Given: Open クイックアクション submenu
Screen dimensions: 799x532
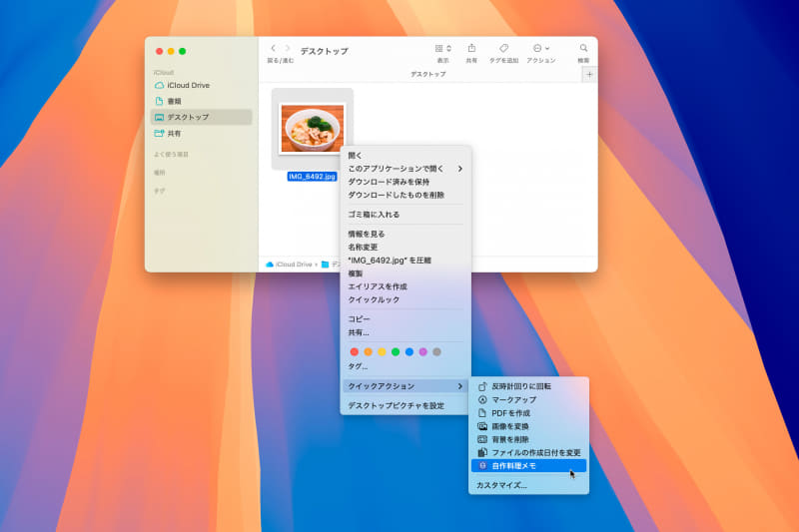Looking at the screenshot, I should [405, 386].
